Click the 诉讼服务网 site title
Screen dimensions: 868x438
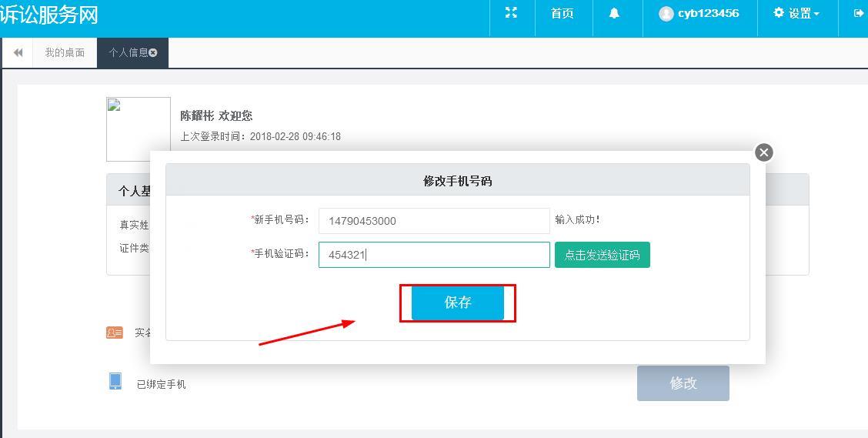click(x=48, y=15)
